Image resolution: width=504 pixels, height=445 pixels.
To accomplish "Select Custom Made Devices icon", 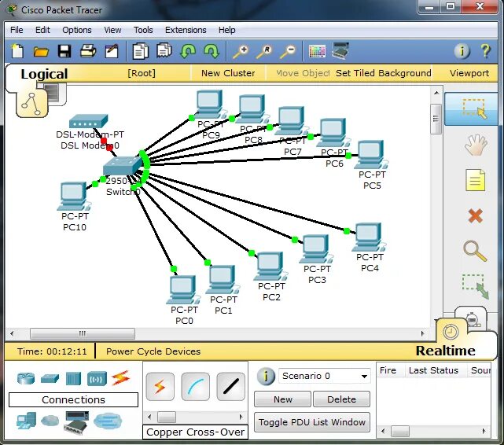I will point(76,422).
